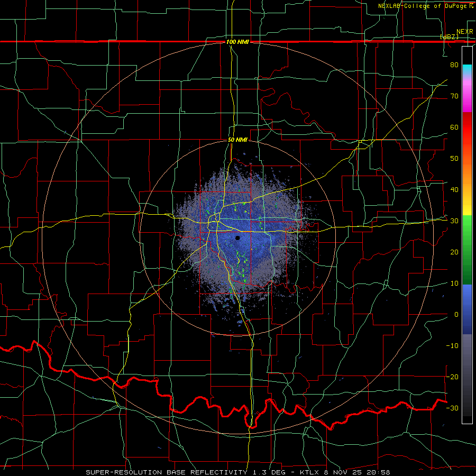Select the 40 value on the dBZ scale
476x476 pixels.
coord(454,190)
